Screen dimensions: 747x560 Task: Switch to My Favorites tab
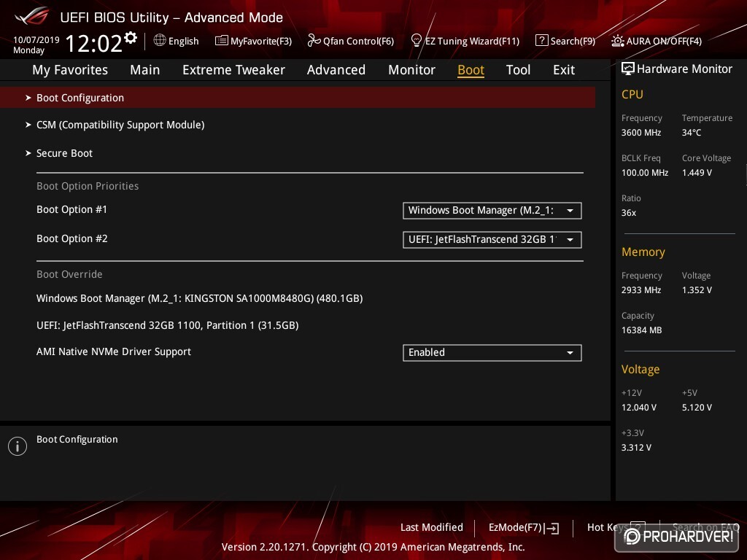(x=70, y=69)
